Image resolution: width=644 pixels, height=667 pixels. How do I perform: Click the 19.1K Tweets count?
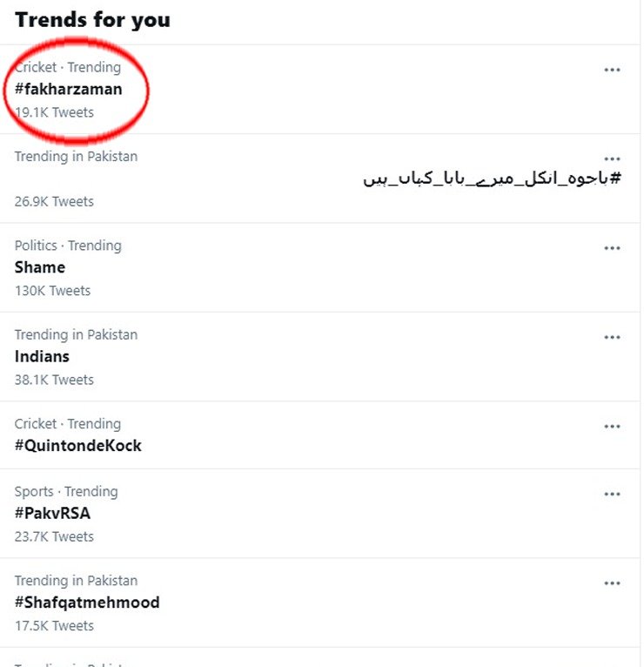[x=54, y=112]
